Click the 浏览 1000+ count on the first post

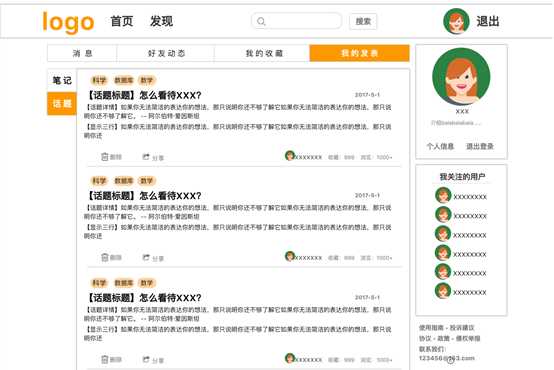coord(376,157)
